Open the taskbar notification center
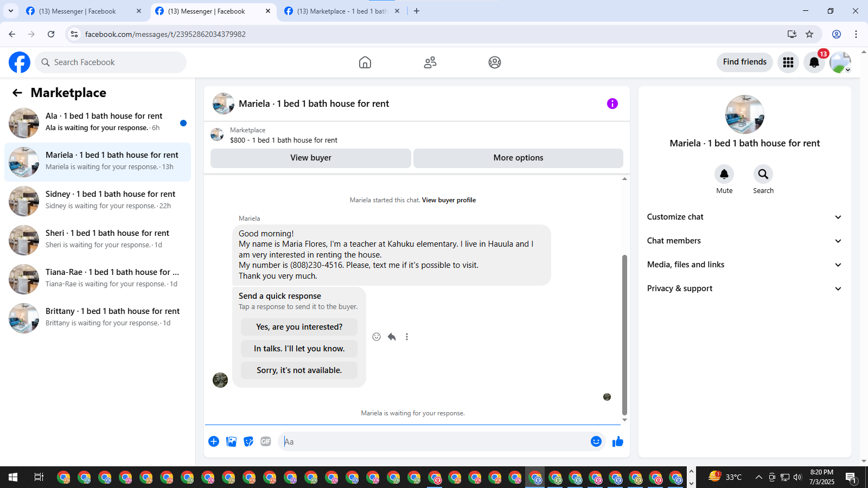The height and width of the screenshot is (488, 868). click(851, 477)
